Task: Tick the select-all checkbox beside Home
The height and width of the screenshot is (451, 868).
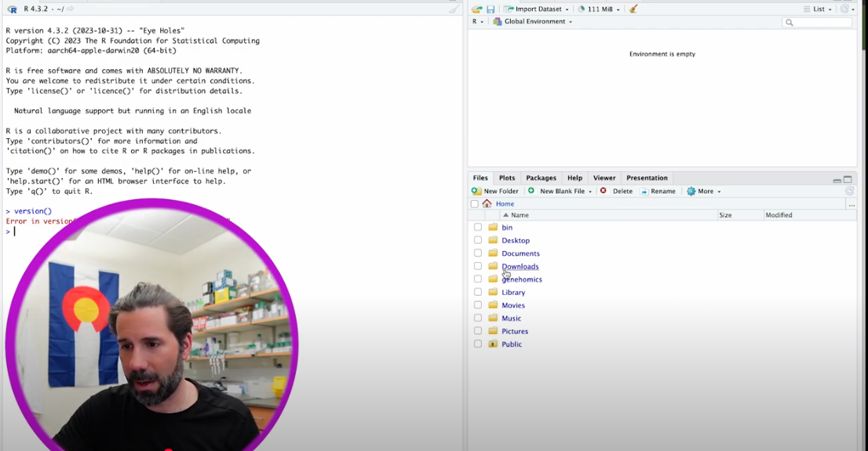Action: [474, 204]
